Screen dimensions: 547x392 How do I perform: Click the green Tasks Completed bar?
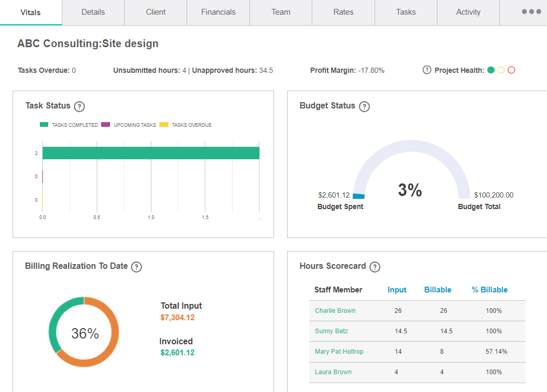[x=151, y=153]
